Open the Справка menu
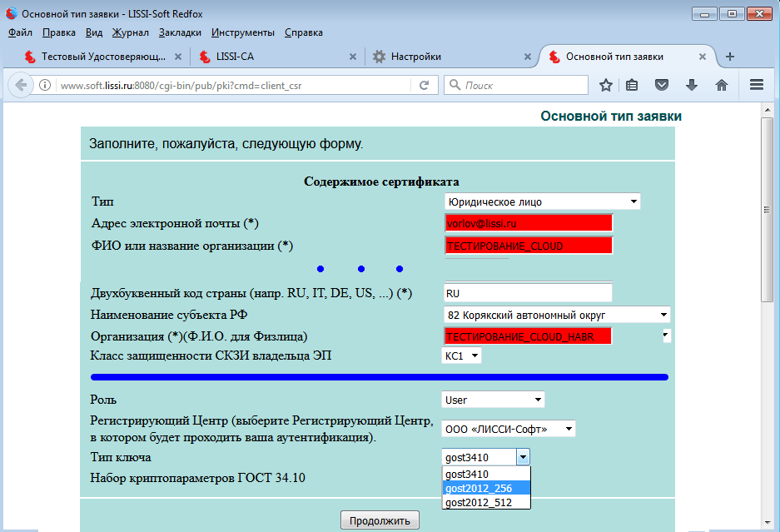Image resolution: width=780 pixels, height=532 pixels. pyautogui.click(x=304, y=32)
